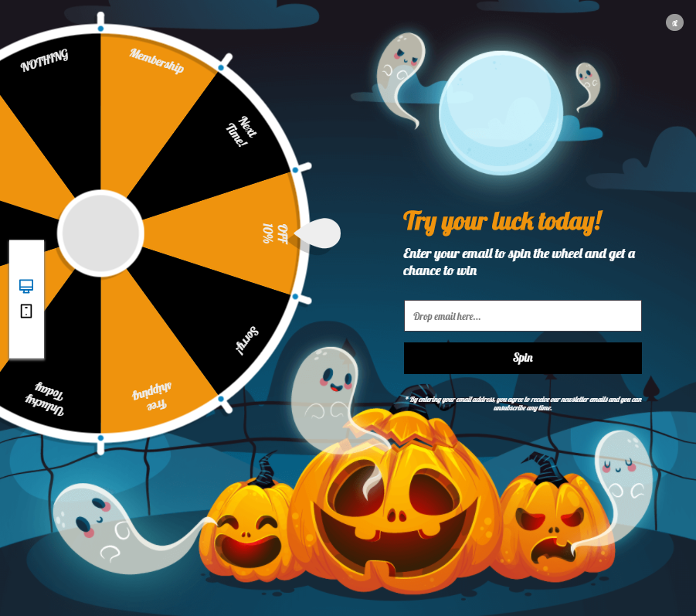Click the 'Drop email here...' field

tap(522, 316)
